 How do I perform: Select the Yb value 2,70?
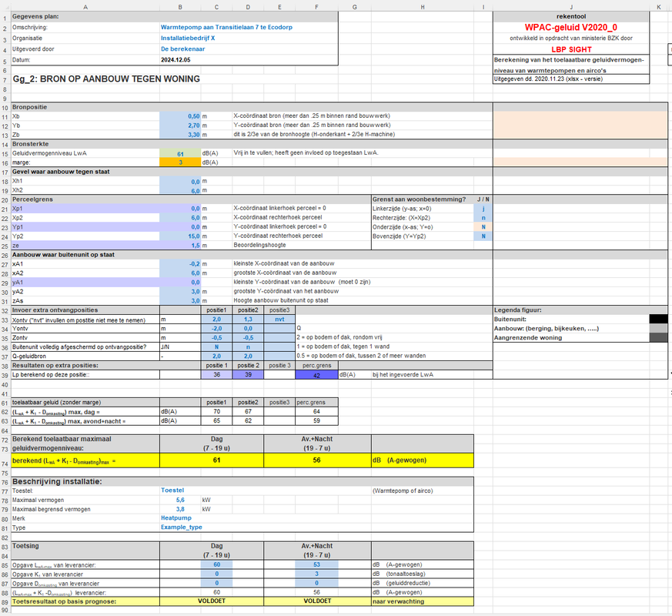point(180,126)
